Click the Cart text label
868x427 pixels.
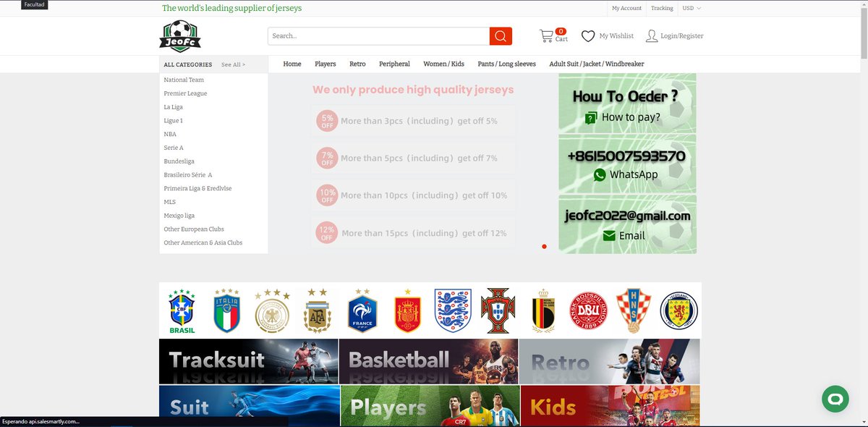561,39
